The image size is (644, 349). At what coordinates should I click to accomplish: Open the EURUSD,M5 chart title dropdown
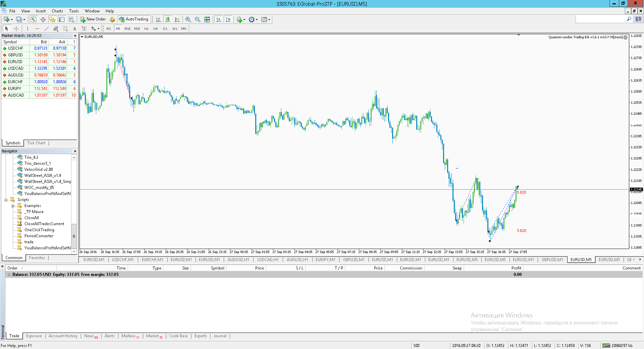tap(82, 37)
